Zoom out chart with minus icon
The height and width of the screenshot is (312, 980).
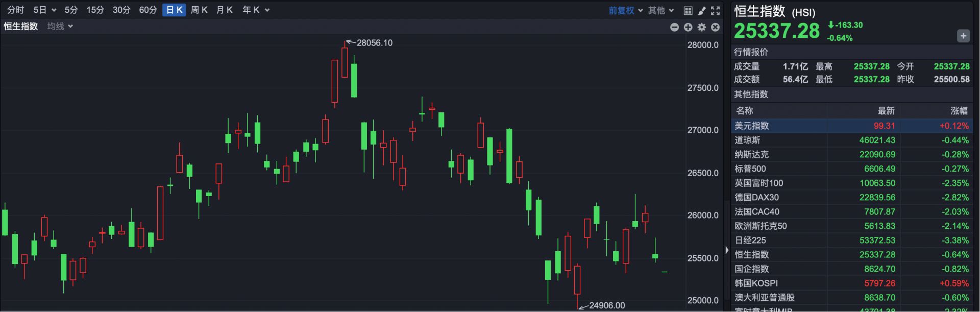tap(674, 27)
